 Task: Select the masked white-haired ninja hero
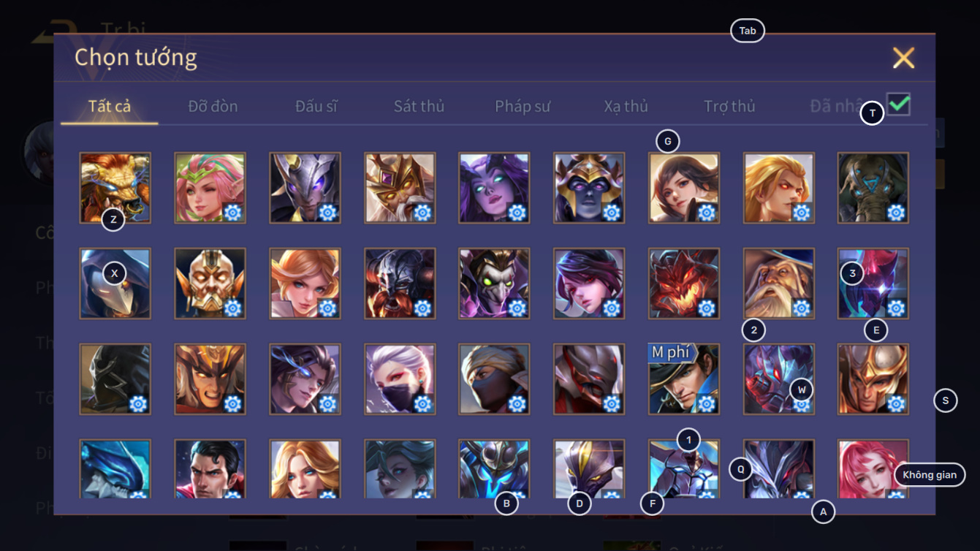point(400,379)
